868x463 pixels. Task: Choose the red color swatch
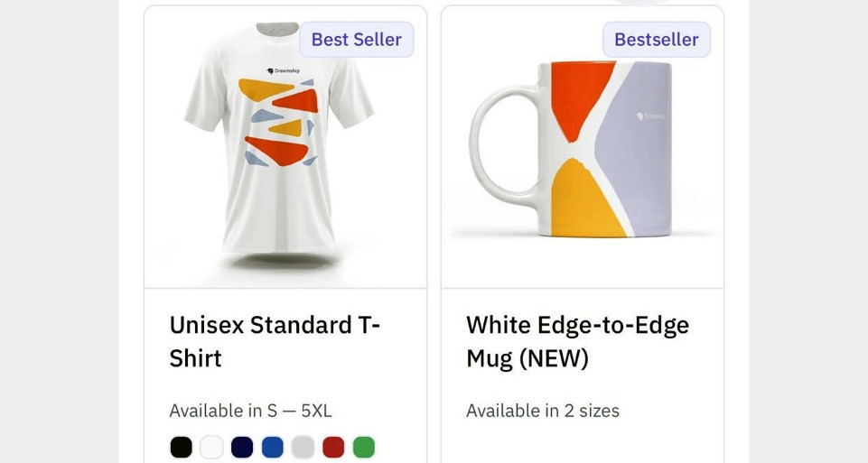tap(333, 447)
